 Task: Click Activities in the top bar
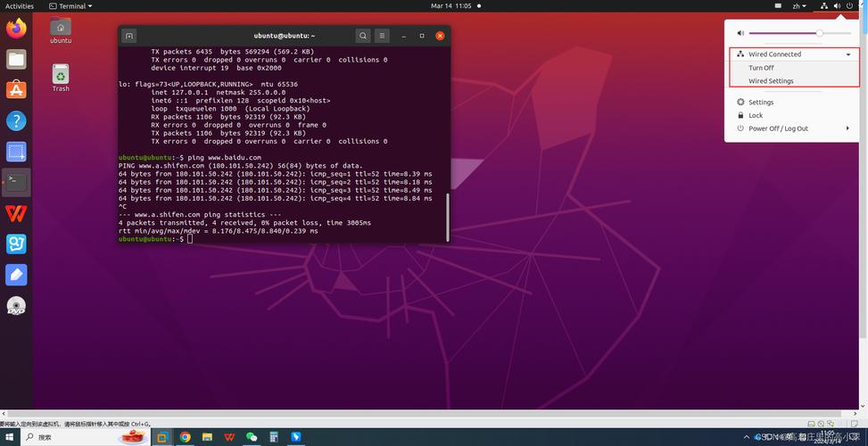pos(20,6)
